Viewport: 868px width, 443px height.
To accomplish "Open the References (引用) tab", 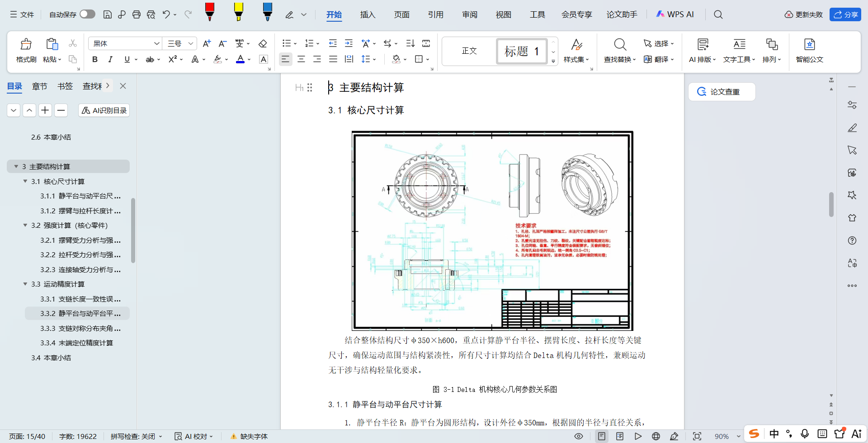I will coord(435,14).
